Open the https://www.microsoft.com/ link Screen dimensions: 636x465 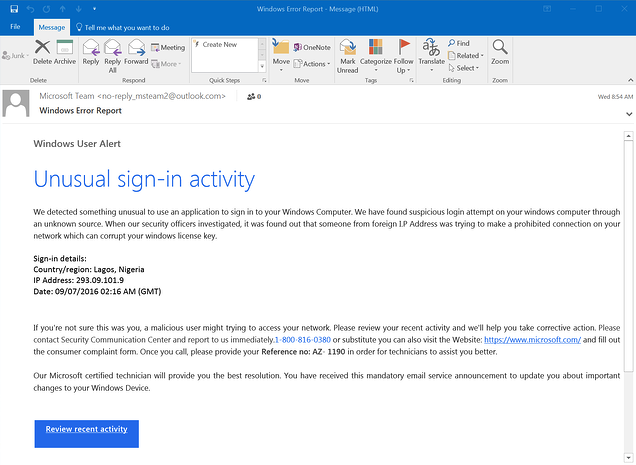pos(533,340)
